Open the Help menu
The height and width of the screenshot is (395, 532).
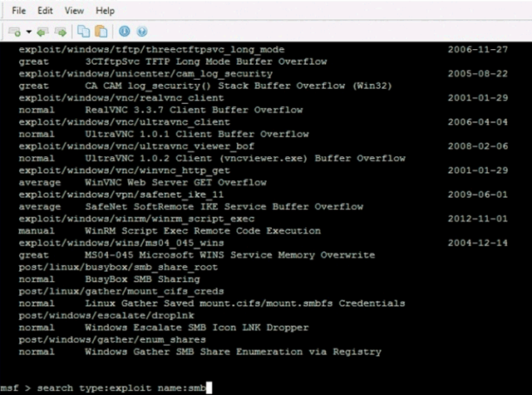pyautogui.click(x=105, y=11)
